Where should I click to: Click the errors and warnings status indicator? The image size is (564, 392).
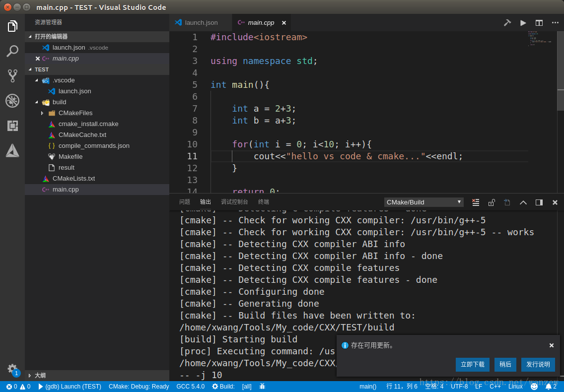(x=18, y=387)
